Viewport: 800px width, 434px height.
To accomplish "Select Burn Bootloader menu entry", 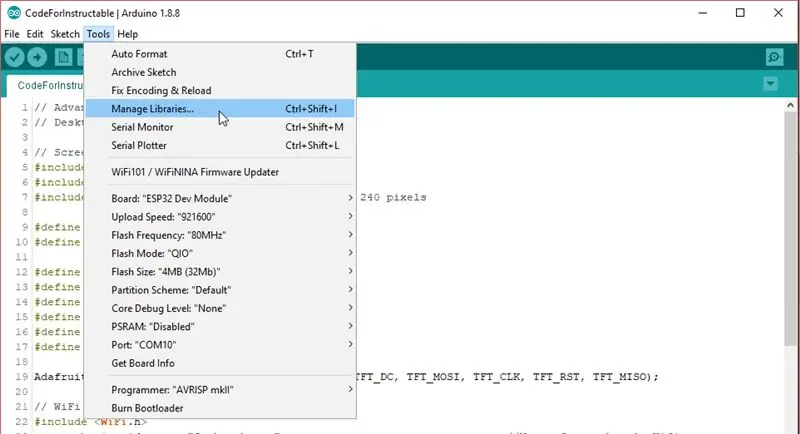I will (220, 409).
